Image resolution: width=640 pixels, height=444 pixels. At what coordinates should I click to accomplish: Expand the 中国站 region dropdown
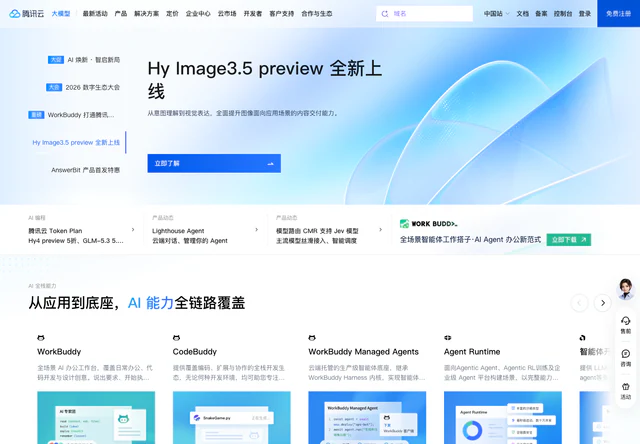tap(496, 13)
